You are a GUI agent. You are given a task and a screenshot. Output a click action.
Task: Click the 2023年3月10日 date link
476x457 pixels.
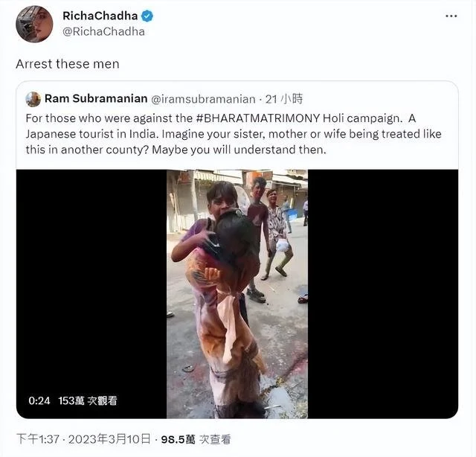(109, 439)
